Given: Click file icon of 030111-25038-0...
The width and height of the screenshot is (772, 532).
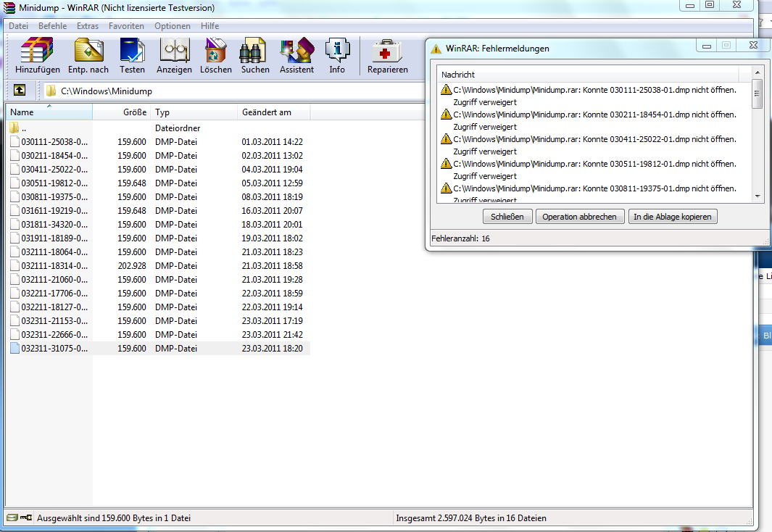Looking at the screenshot, I should coord(14,141).
